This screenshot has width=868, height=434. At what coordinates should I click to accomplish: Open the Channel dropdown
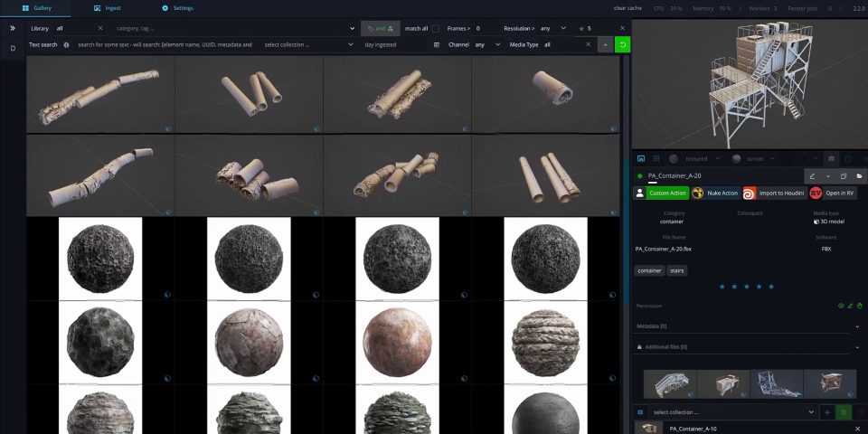[x=486, y=44]
